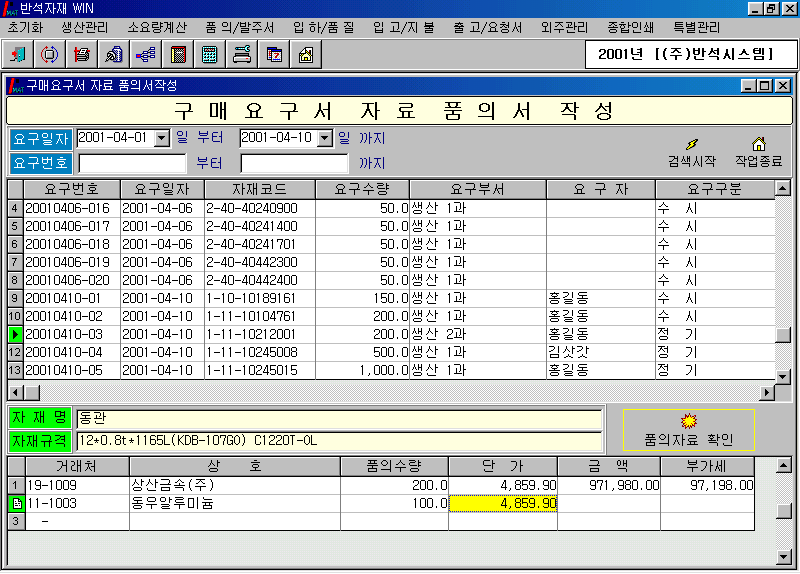Click the house icon in main toolbar
Viewport: 800px width, 574px height.
(305, 55)
